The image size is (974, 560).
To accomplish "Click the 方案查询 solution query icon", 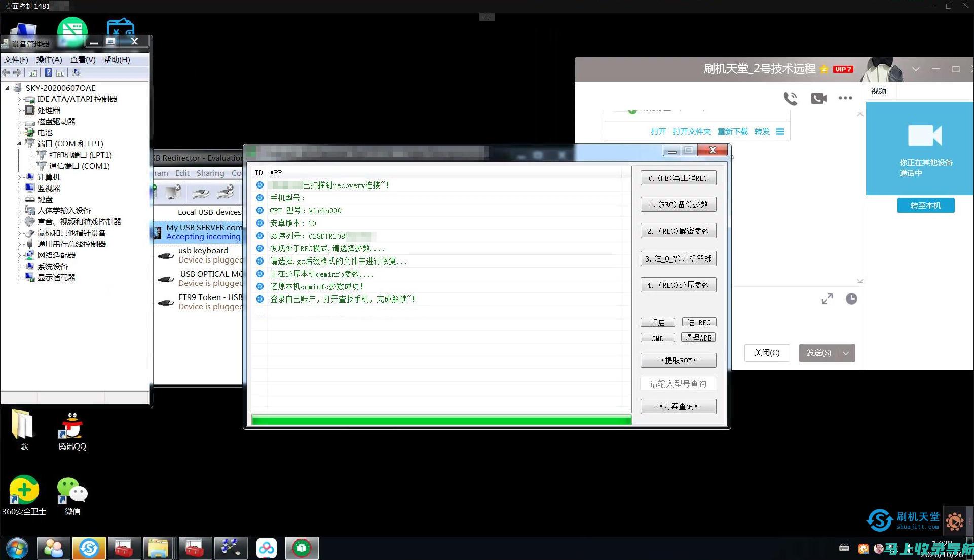I will coord(678,406).
